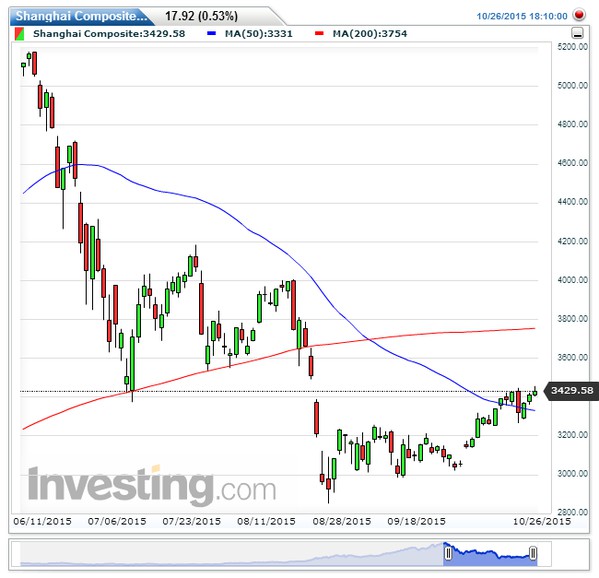Click the 06/11/2015 date axis label
Screen dimensions: 599x578
tap(42, 521)
